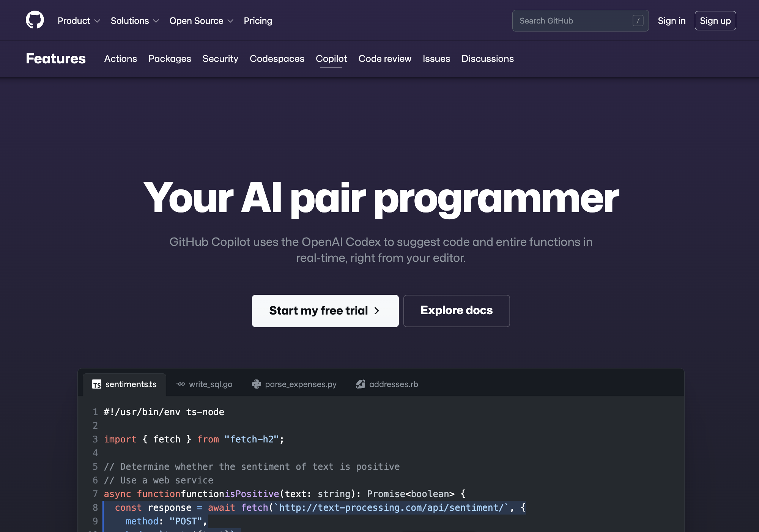Go to the Pricing page
Image resolution: width=759 pixels, height=532 pixels.
258,21
